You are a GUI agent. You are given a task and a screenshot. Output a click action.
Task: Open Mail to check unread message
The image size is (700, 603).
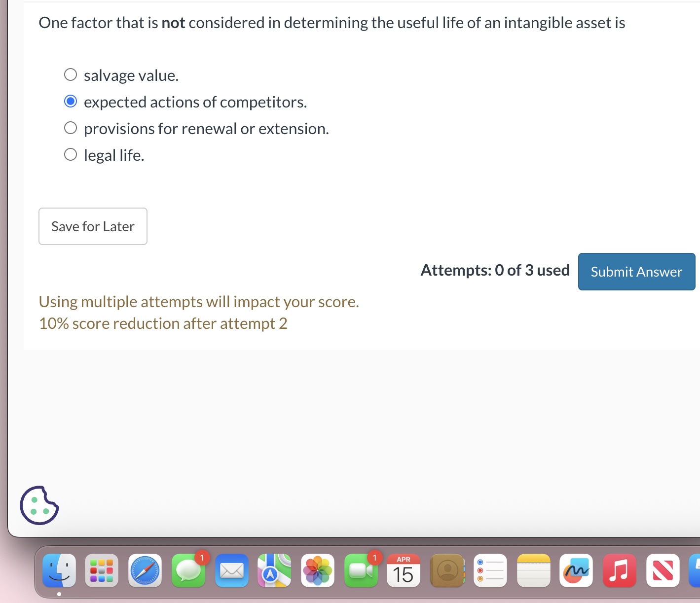231,571
